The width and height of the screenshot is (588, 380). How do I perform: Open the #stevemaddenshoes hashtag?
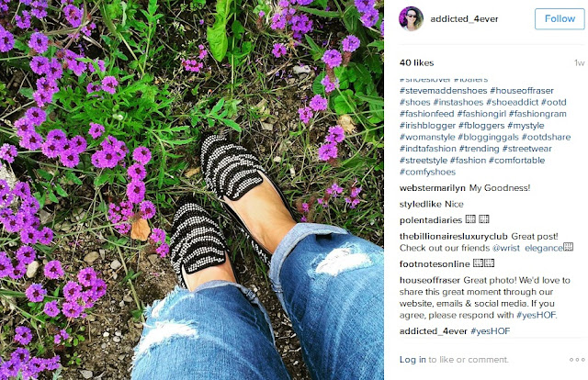click(443, 90)
